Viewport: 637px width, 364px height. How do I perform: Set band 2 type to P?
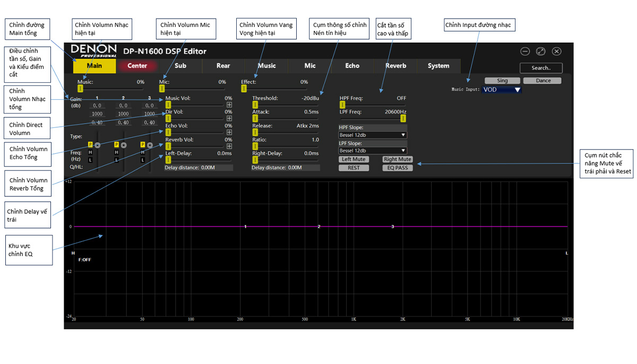pyautogui.click(x=116, y=144)
